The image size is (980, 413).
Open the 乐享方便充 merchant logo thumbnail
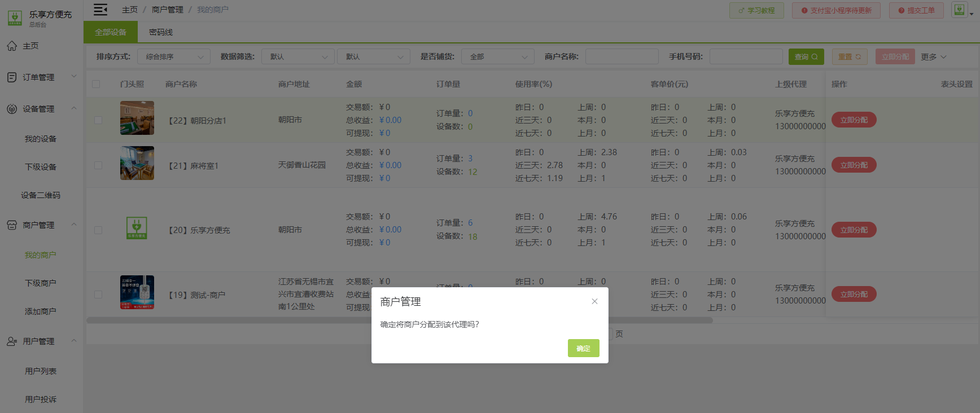pyautogui.click(x=137, y=228)
